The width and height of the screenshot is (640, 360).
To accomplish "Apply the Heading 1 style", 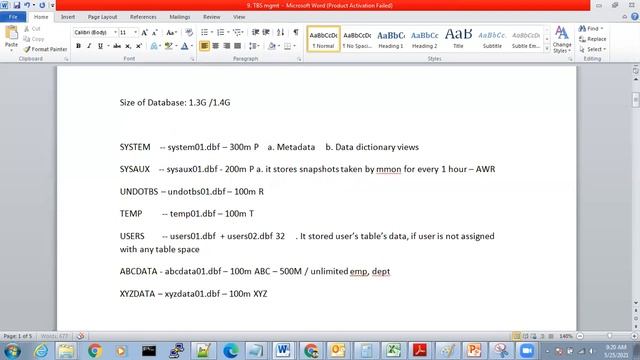I will pyautogui.click(x=391, y=39).
